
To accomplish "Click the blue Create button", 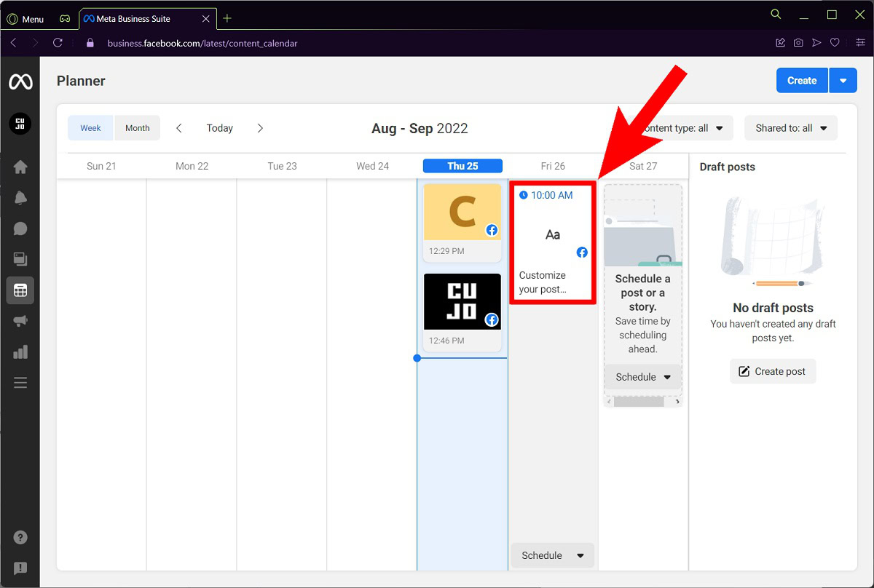I will (802, 81).
